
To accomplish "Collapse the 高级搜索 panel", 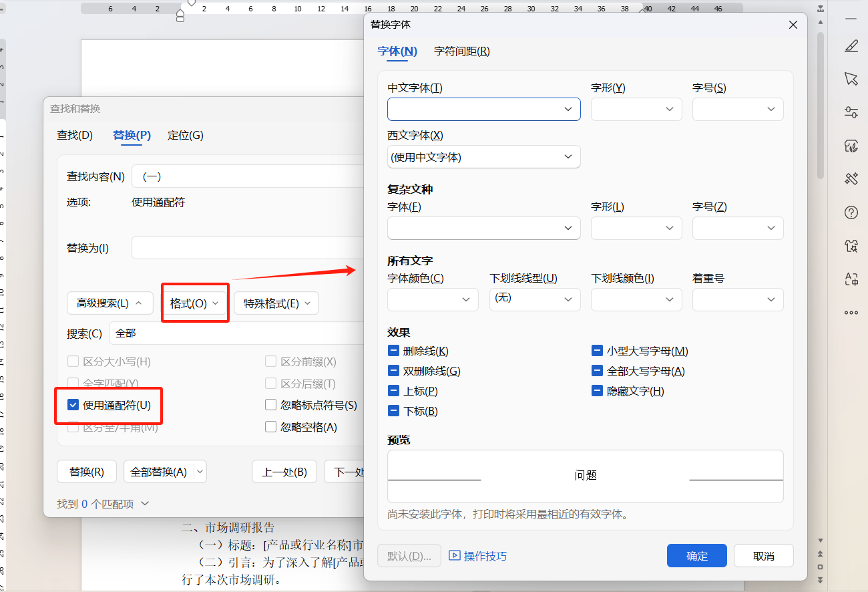I will pyautogui.click(x=110, y=303).
